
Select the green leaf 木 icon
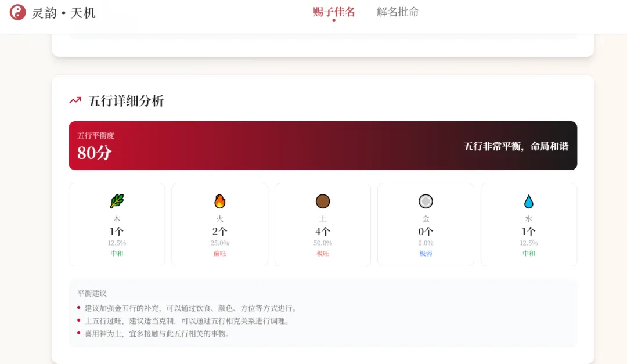(x=117, y=201)
